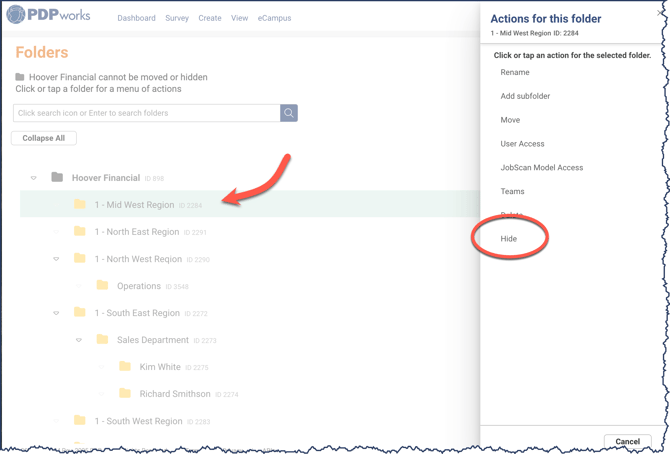
Task: Select the Operations folder
Action: pos(139,286)
